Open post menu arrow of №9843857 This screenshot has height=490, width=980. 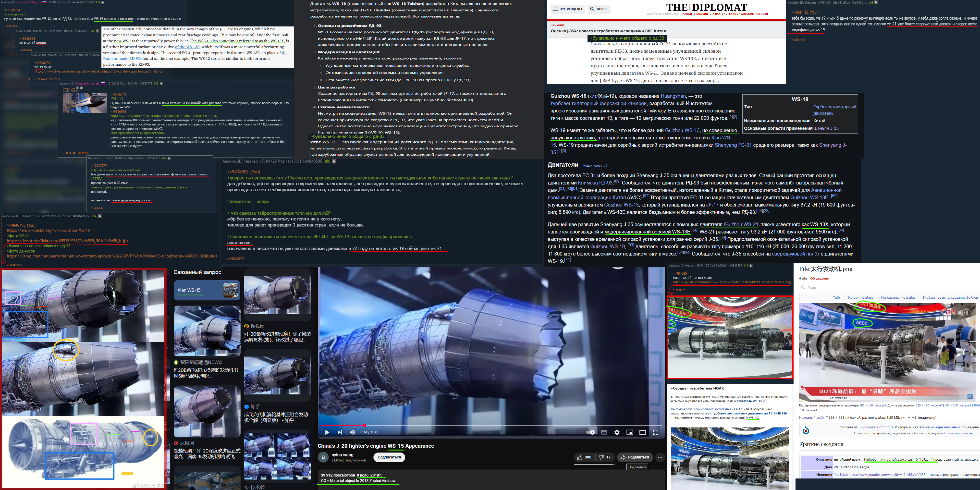(x=751, y=266)
